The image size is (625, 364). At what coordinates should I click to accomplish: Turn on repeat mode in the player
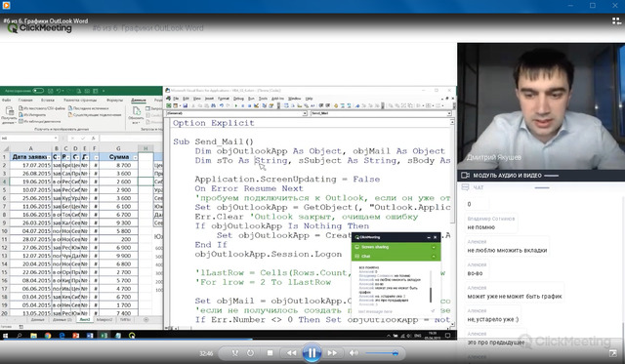pyautogui.click(x=250, y=353)
